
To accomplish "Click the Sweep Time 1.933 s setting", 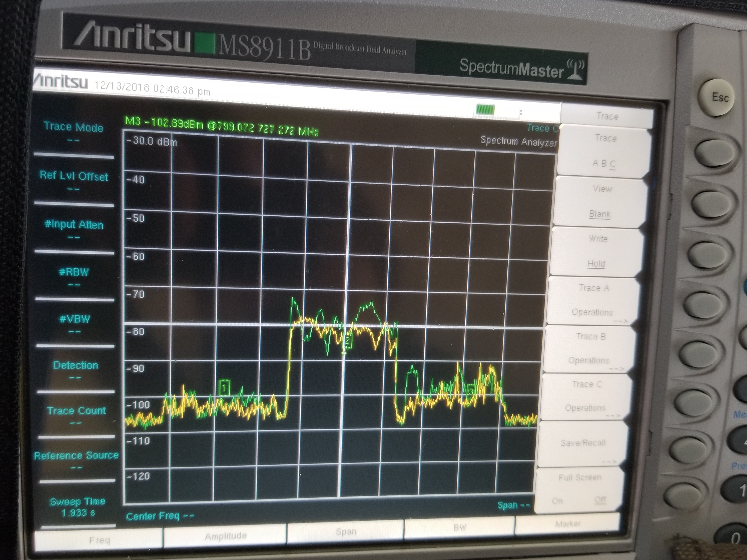I will coord(78,507).
